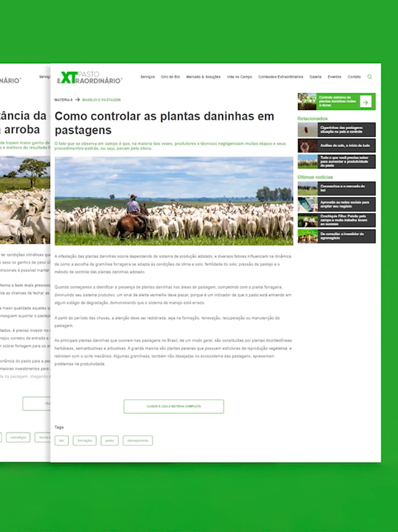Image resolution: width=398 pixels, height=532 pixels.
Task: Click 'Clique e leia a matéria completa' button
Action: point(174,407)
